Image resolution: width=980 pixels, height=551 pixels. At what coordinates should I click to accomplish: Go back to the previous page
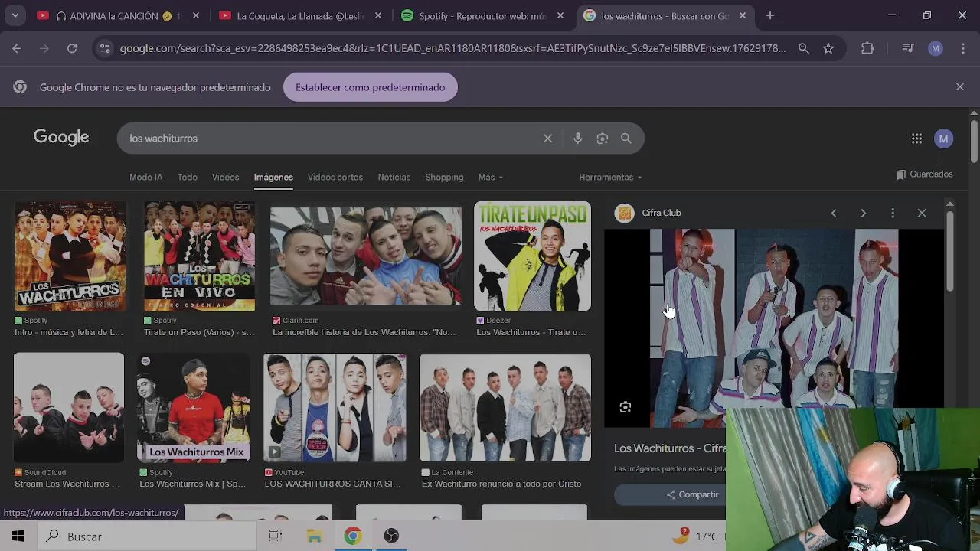click(17, 48)
